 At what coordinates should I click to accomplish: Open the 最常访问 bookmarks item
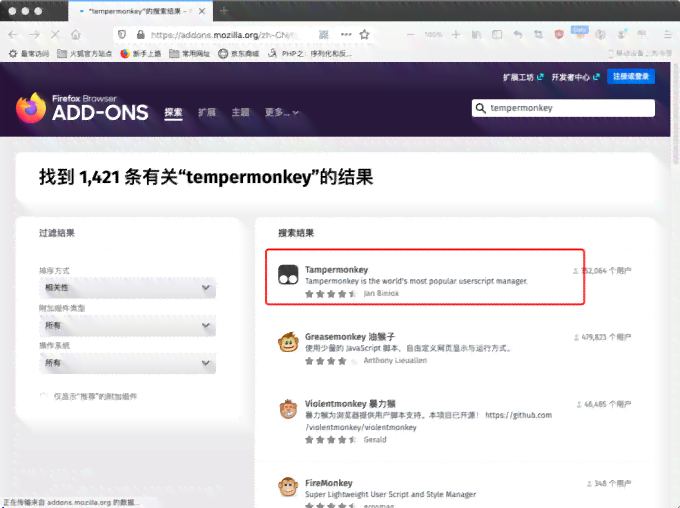(29, 53)
